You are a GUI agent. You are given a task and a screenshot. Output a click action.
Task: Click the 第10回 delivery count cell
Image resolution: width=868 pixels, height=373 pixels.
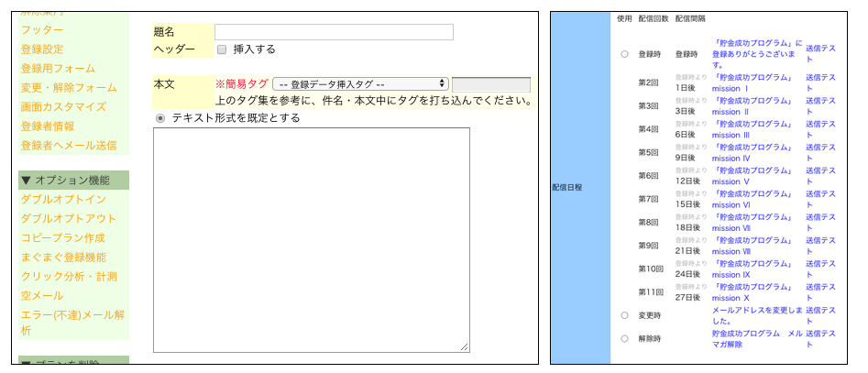[x=651, y=269]
